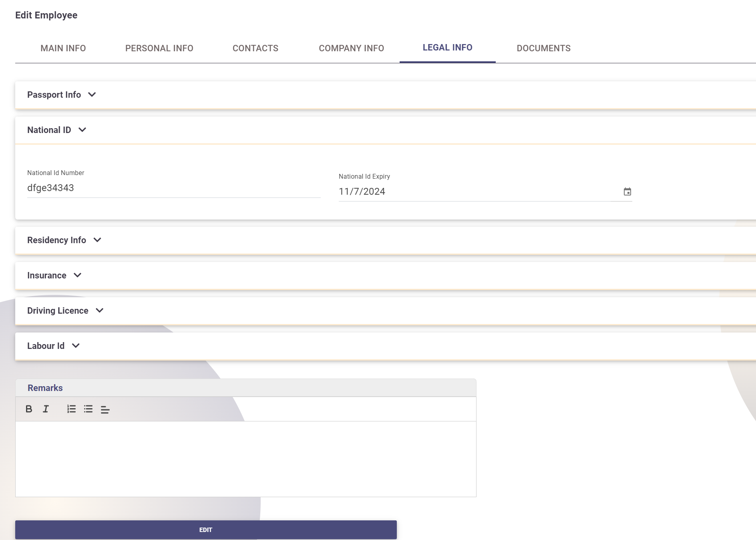Insert a bulleted list in Remarks
Viewport: 756px width, 540px height.
pos(88,409)
